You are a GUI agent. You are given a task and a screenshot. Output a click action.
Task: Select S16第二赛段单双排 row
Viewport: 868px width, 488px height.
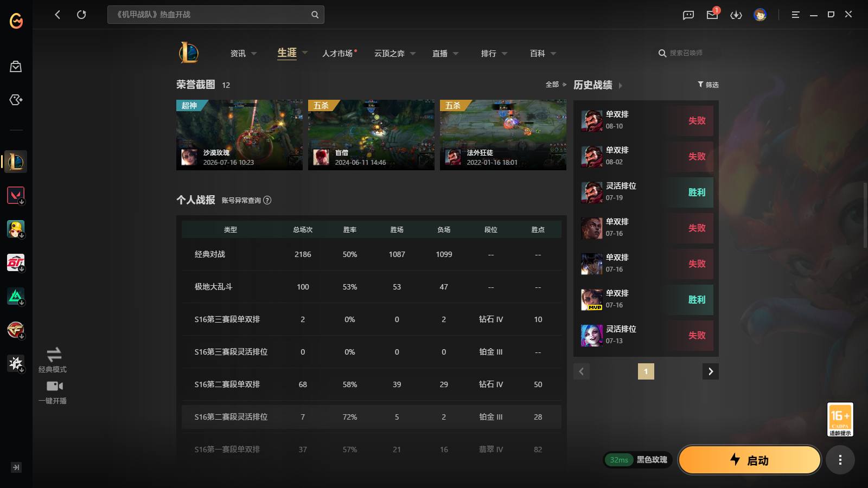(x=372, y=384)
